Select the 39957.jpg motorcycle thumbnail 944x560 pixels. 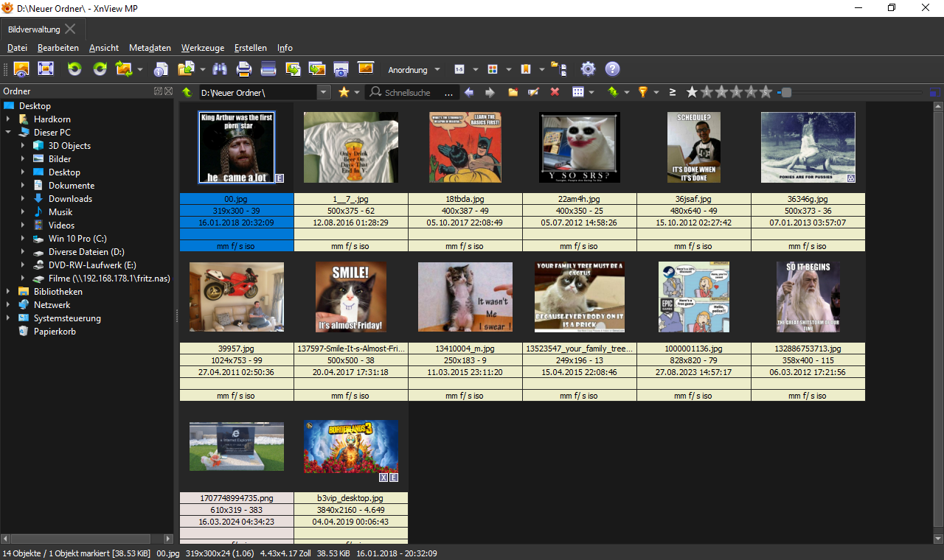coord(237,297)
